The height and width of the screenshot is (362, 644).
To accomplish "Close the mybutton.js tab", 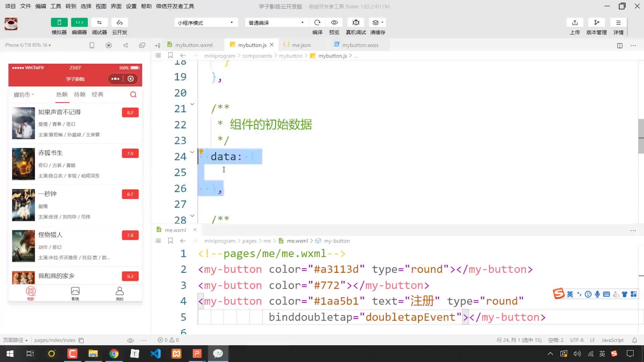I will coord(272,45).
